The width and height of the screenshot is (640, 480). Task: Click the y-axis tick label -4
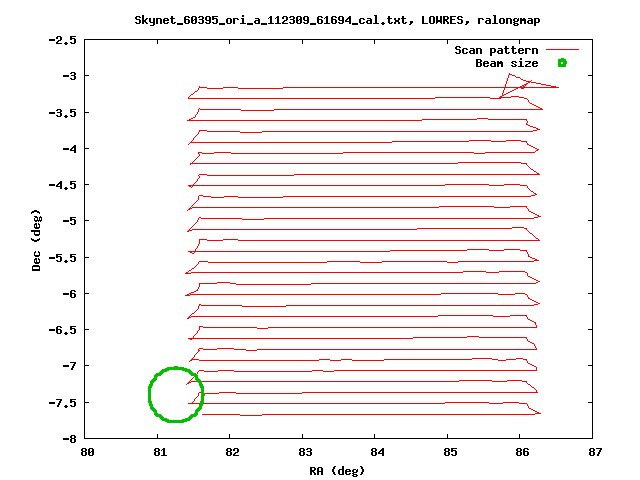coord(69,149)
